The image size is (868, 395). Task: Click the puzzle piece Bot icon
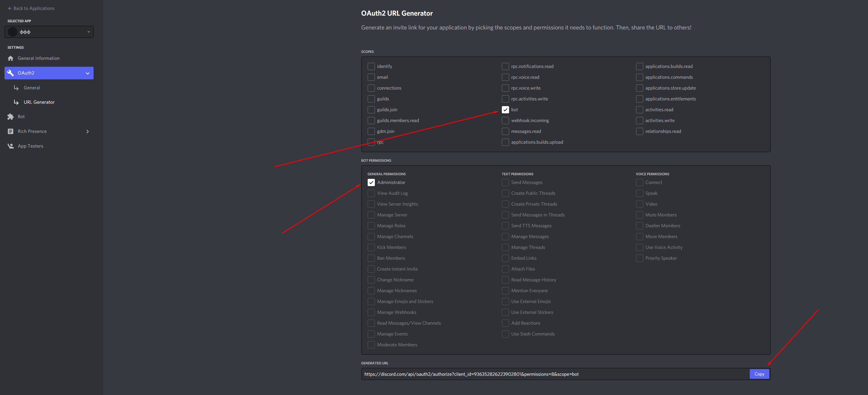(11, 117)
